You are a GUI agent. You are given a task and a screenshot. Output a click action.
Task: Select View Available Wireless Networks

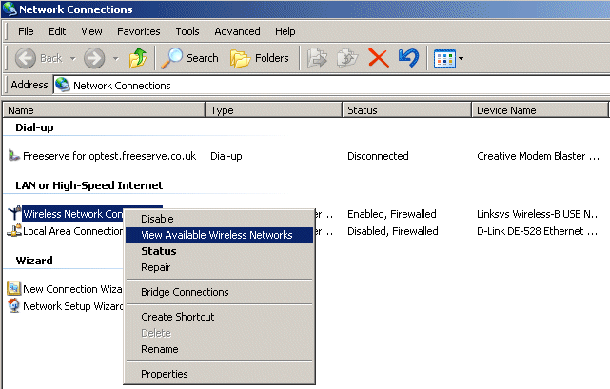[219, 235]
